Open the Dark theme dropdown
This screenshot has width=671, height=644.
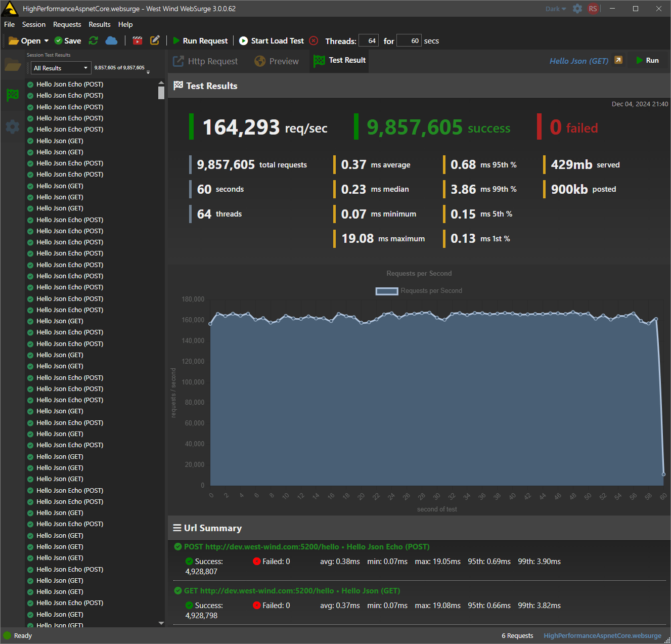pyautogui.click(x=556, y=9)
